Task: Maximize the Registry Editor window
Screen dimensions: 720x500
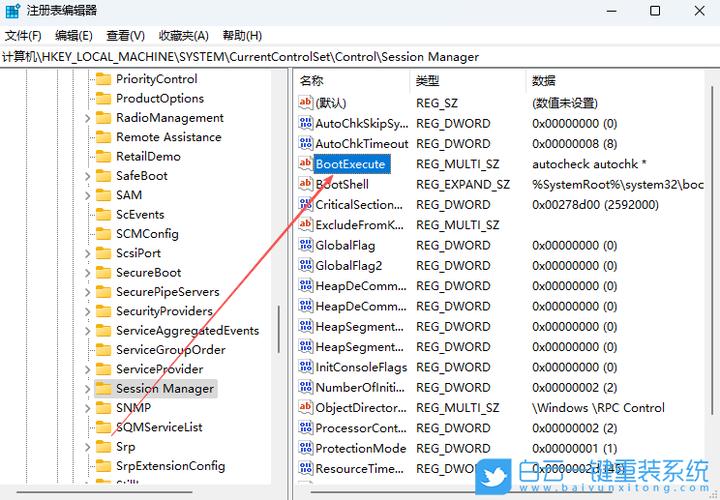Action: 655,11
